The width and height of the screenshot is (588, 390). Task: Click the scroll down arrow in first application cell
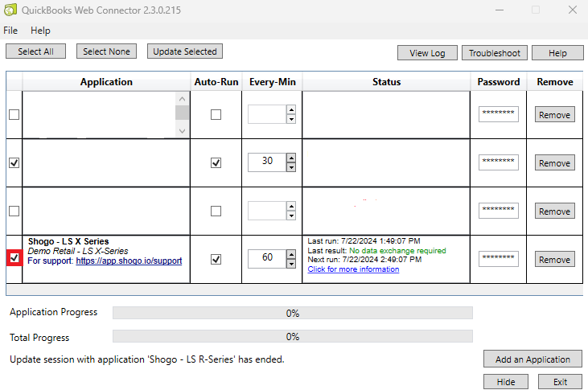coord(183,131)
